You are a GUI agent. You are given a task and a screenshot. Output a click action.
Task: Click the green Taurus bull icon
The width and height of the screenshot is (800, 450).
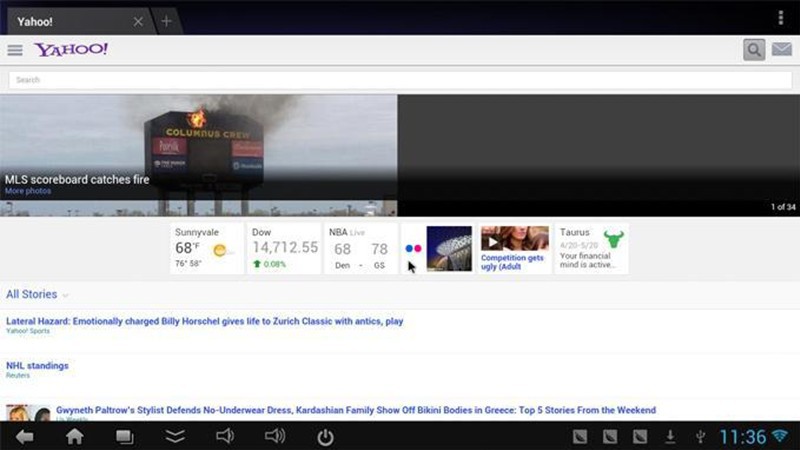613,238
